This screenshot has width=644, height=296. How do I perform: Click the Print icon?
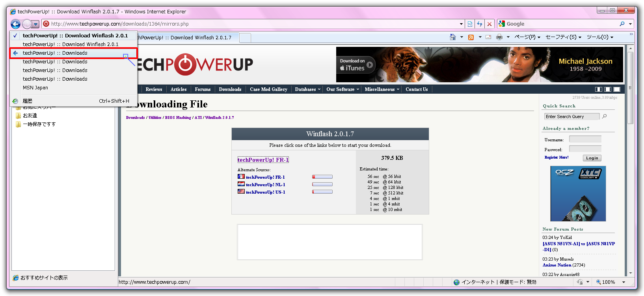(499, 37)
